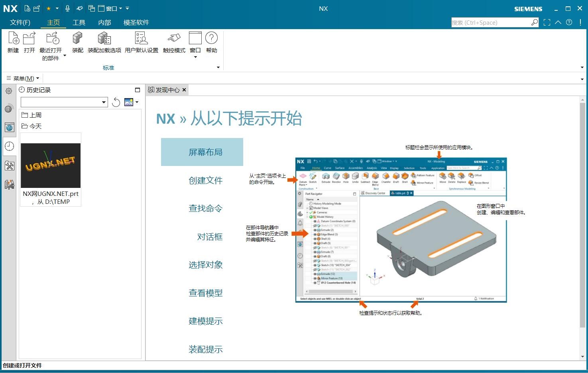This screenshot has width=588, height=373.
Task: Switch to the 模圣软件 tab
Action: [136, 22]
